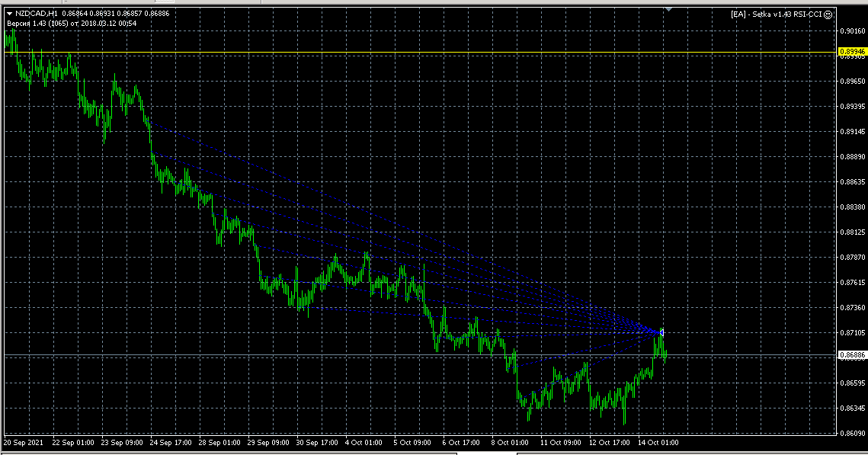Click price scale value 0.88380

point(853,207)
